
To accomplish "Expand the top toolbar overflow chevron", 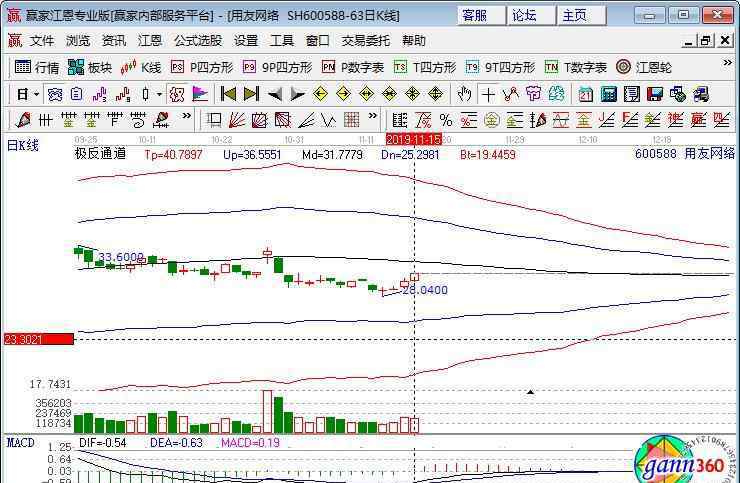I will (728, 63).
